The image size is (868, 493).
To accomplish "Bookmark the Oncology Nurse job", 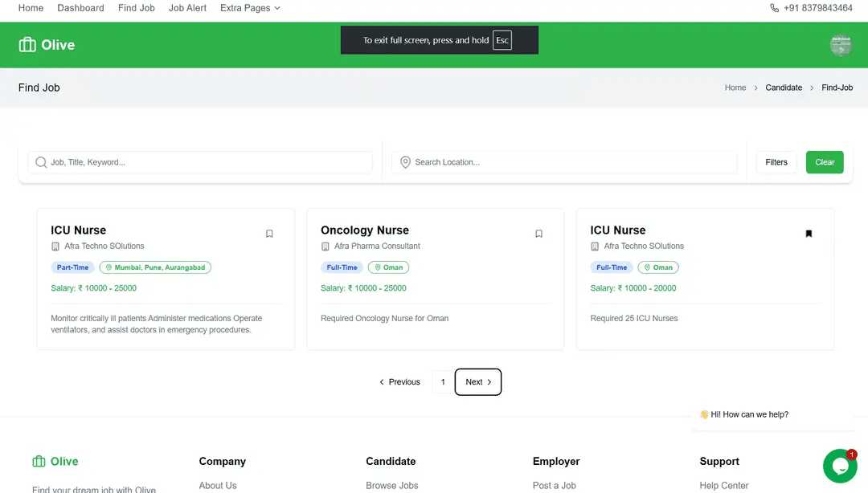I will (538, 234).
